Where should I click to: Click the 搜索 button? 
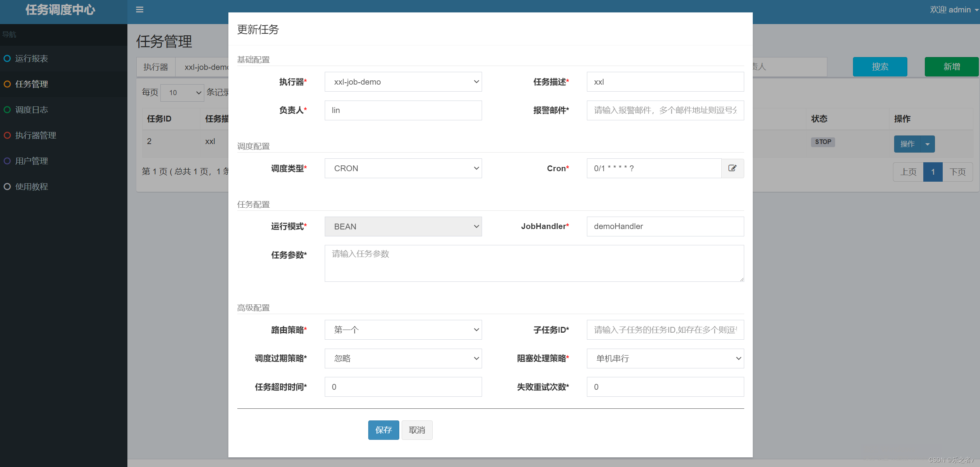coord(880,67)
